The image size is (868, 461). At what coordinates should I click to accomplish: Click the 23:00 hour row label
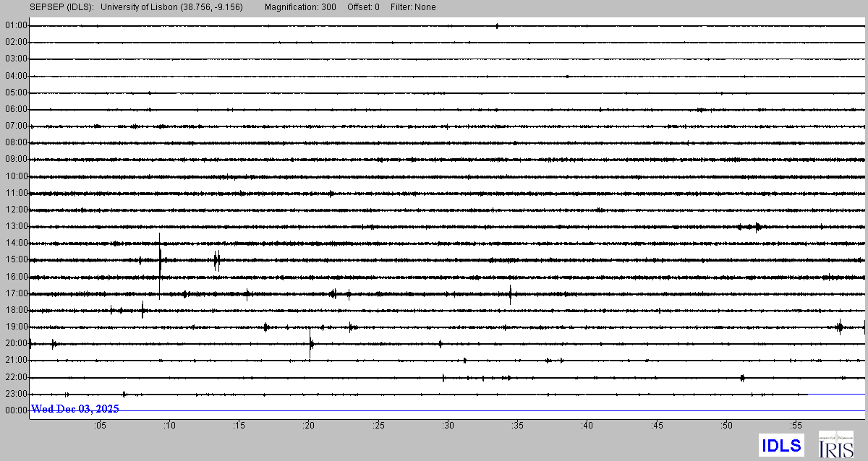(x=16, y=394)
